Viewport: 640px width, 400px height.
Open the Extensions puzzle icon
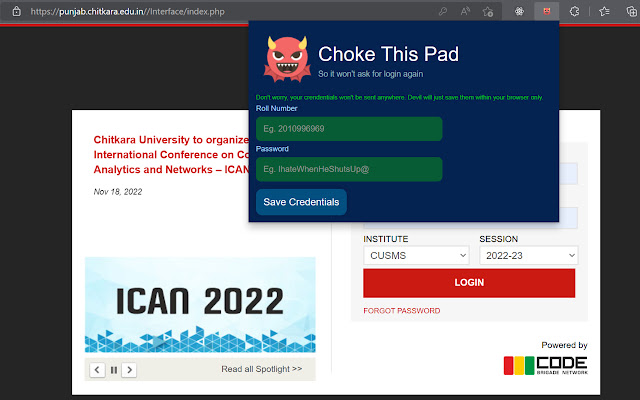point(574,11)
